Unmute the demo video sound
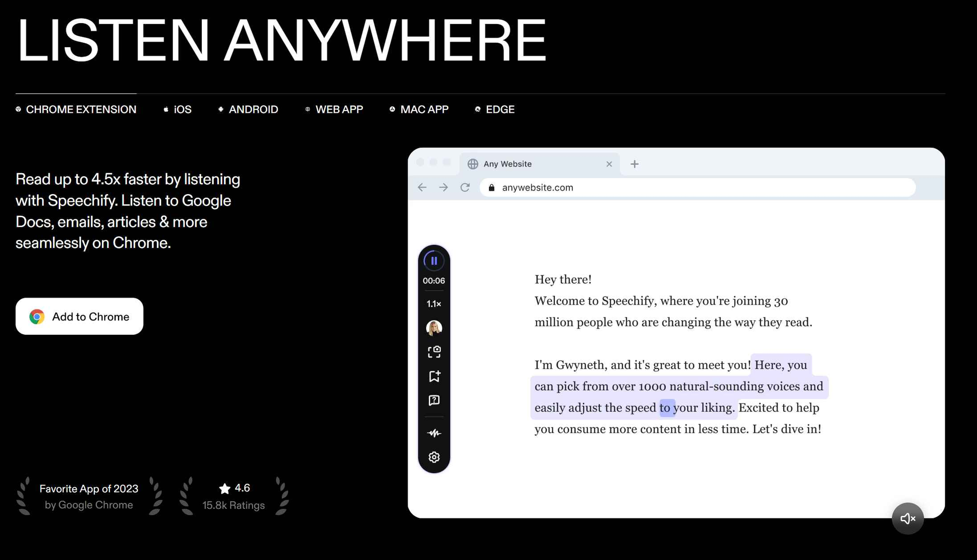Screen dimensions: 977x560 [907, 518]
